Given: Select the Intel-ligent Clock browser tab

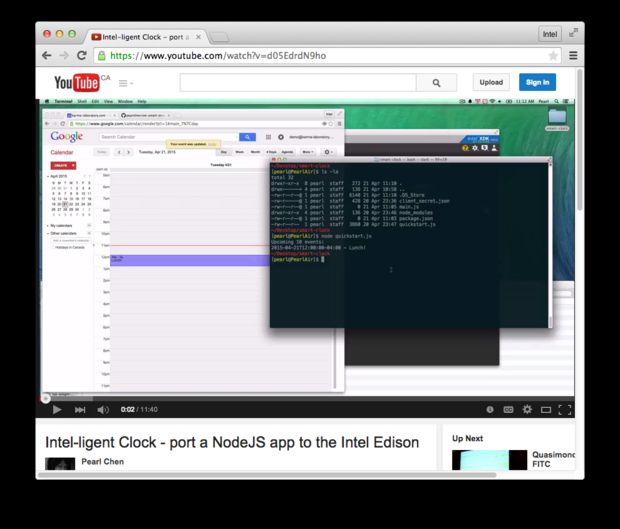Looking at the screenshot, I should 145,36.
